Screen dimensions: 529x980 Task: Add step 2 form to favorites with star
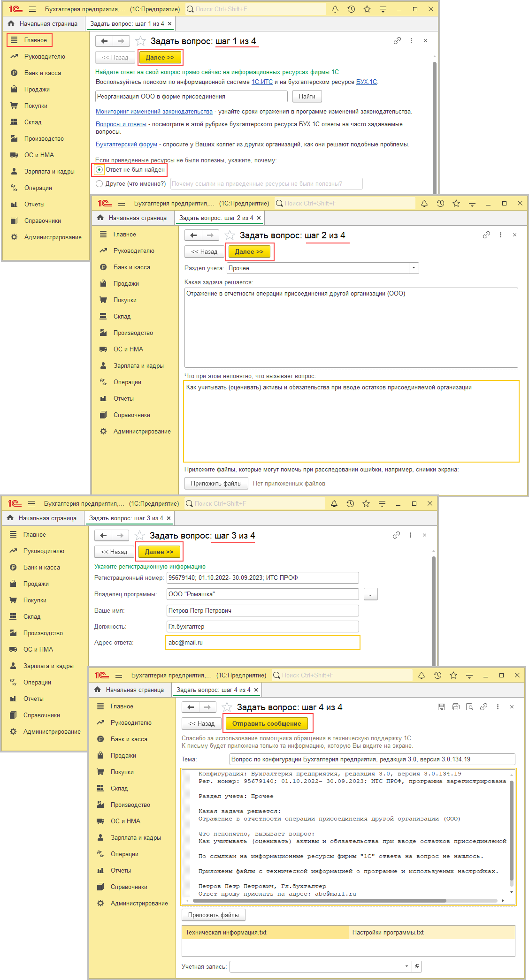click(x=230, y=236)
